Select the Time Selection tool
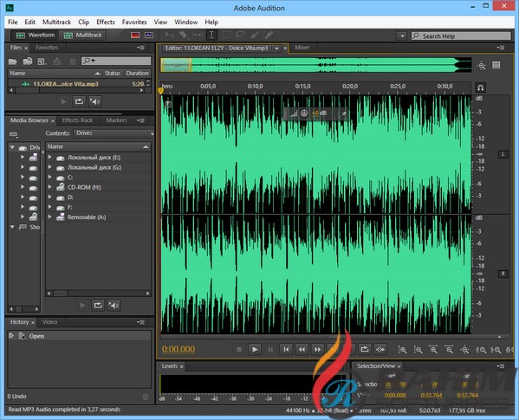The image size is (519, 420). 211,35
